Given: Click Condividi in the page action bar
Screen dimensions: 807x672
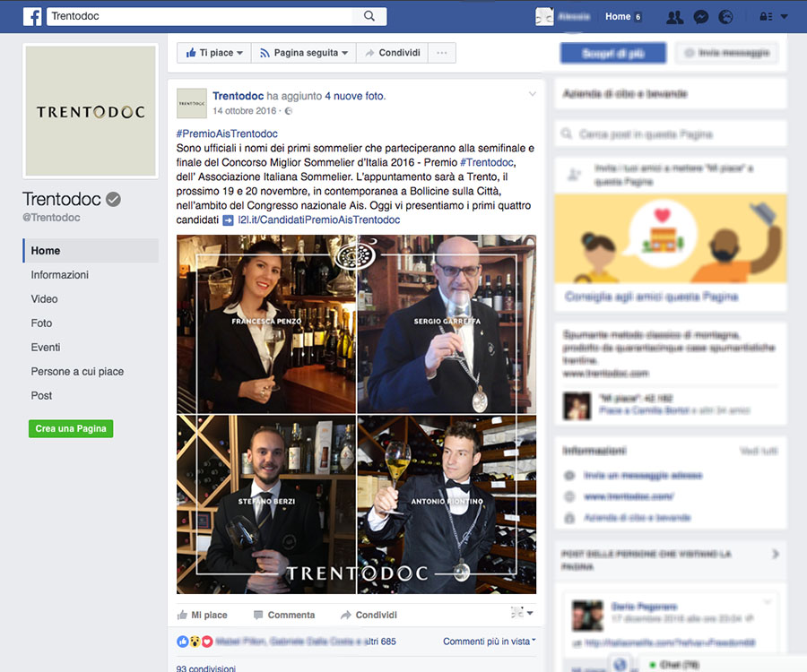Looking at the screenshot, I should coord(392,53).
